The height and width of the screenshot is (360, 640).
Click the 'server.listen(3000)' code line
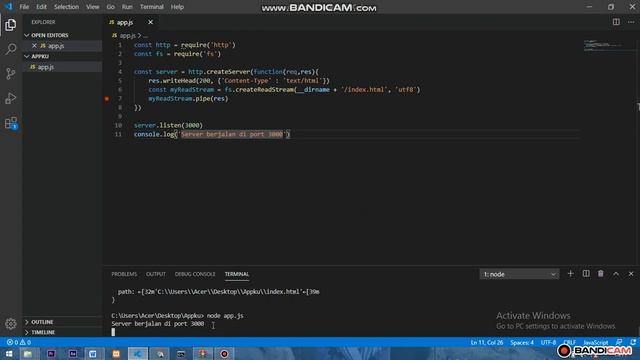168,125
